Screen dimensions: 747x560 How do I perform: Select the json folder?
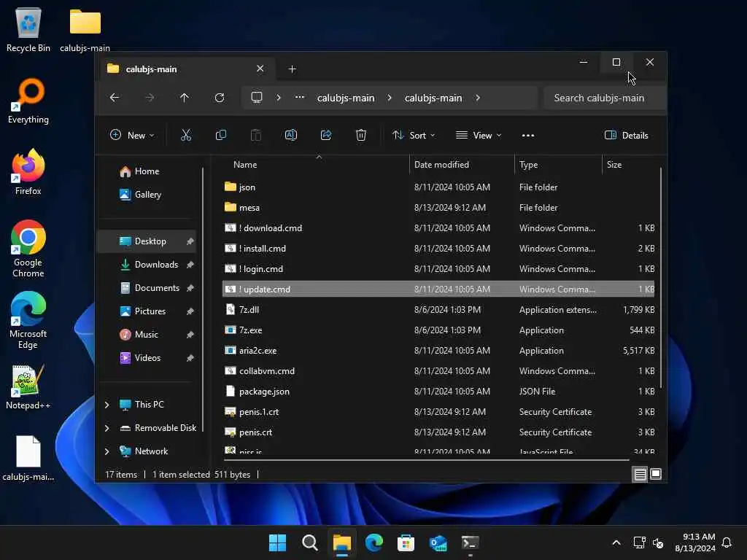438,187
